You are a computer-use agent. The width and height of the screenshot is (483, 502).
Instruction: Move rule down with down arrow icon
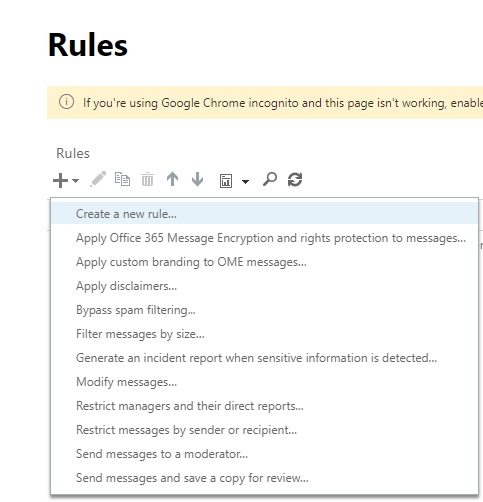pyautogui.click(x=197, y=179)
